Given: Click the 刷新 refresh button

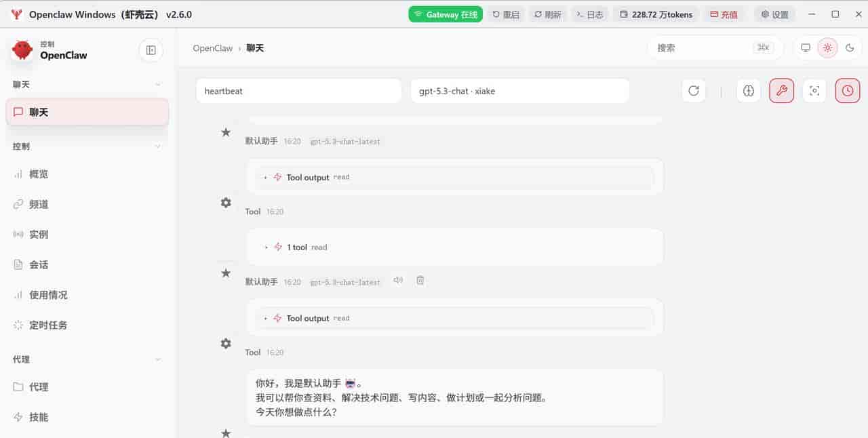Looking at the screenshot, I should 548,14.
